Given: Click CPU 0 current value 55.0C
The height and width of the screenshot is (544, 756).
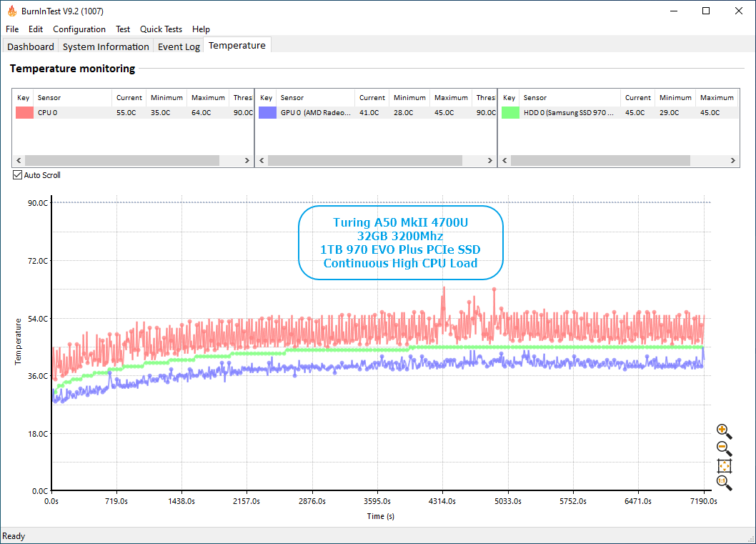Looking at the screenshot, I should click(x=126, y=112).
